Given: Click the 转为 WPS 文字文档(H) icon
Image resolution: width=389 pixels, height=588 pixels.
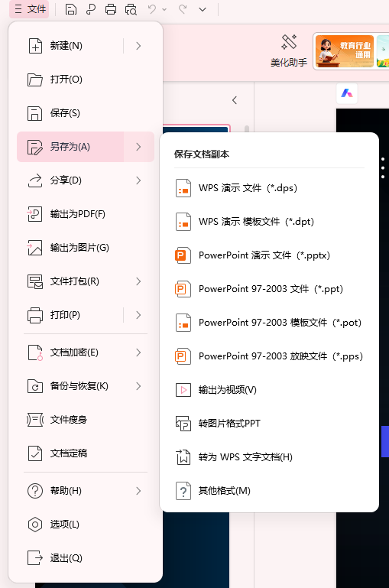Looking at the screenshot, I should [183, 457].
